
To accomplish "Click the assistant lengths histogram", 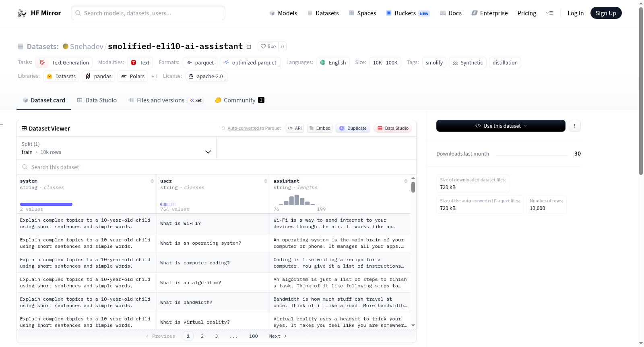I will (299, 200).
